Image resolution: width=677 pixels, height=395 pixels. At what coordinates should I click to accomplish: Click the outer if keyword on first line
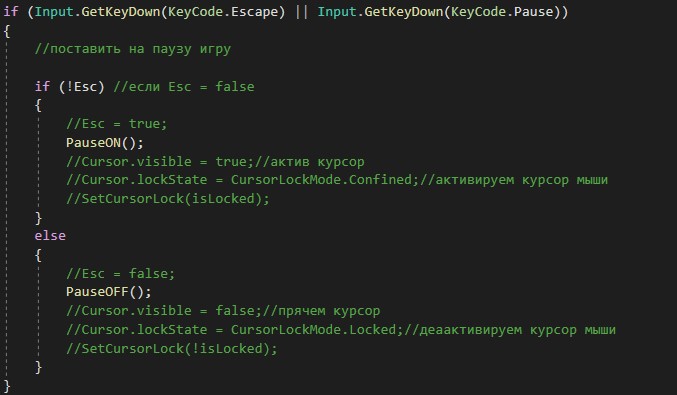tap(11, 12)
